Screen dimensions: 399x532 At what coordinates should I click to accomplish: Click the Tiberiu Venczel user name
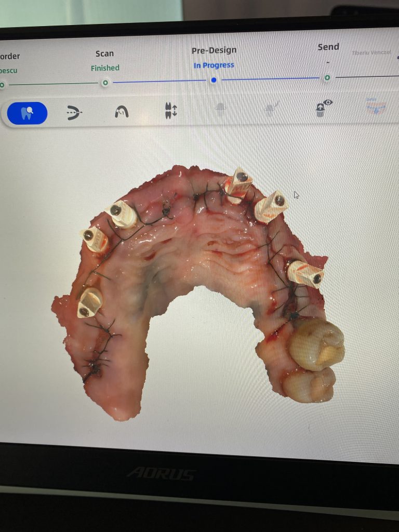click(371, 52)
